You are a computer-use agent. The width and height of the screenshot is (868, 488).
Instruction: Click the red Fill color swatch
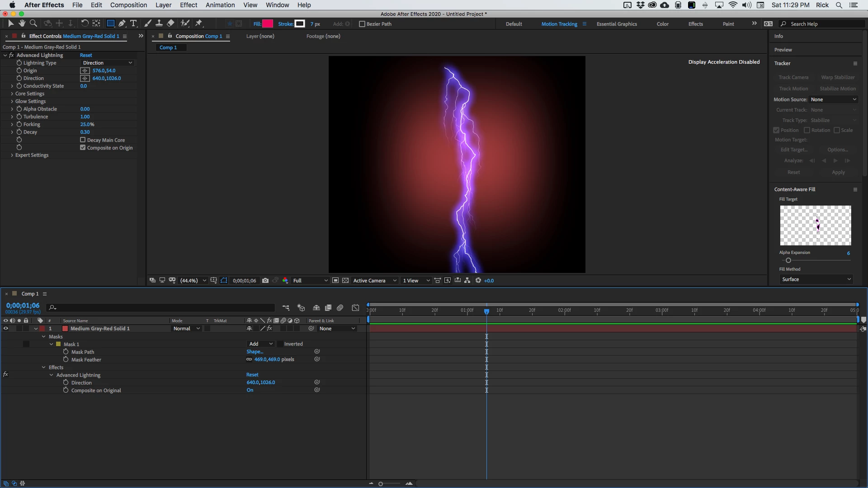268,24
